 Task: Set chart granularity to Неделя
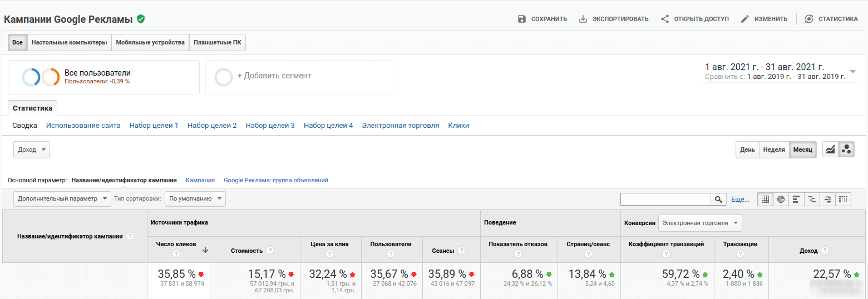(x=774, y=149)
